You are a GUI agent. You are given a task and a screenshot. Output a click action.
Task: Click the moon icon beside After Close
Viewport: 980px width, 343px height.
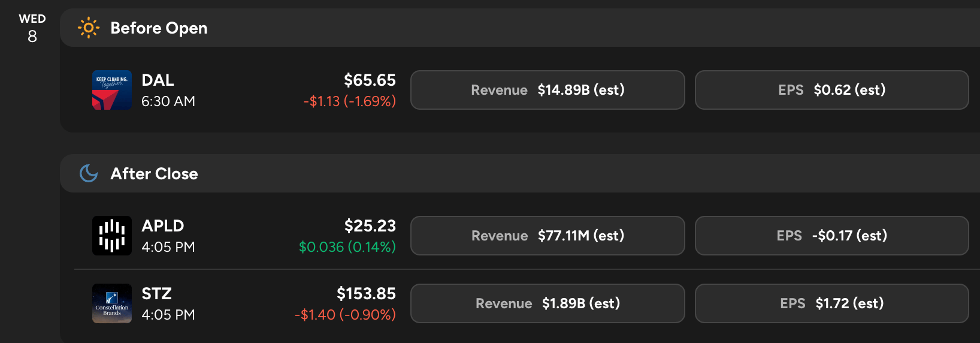click(x=89, y=173)
